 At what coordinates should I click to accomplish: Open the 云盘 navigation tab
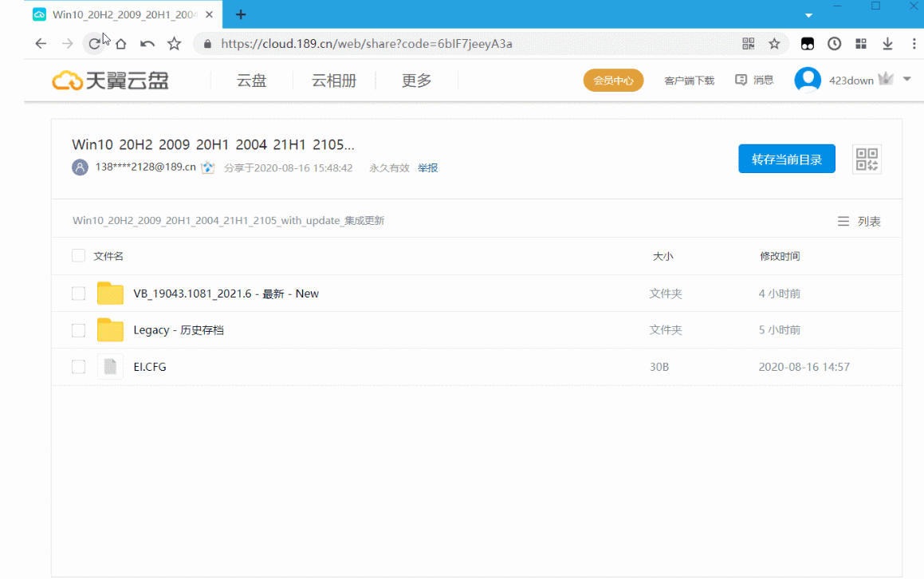pyautogui.click(x=252, y=81)
